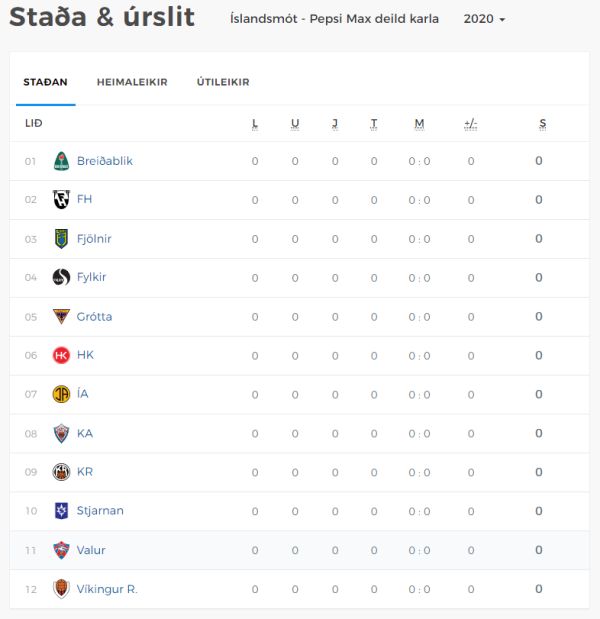This screenshot has height=619, width=600.
Task: Open the 2020 season dropdown
Action: [x=484, y=19]
